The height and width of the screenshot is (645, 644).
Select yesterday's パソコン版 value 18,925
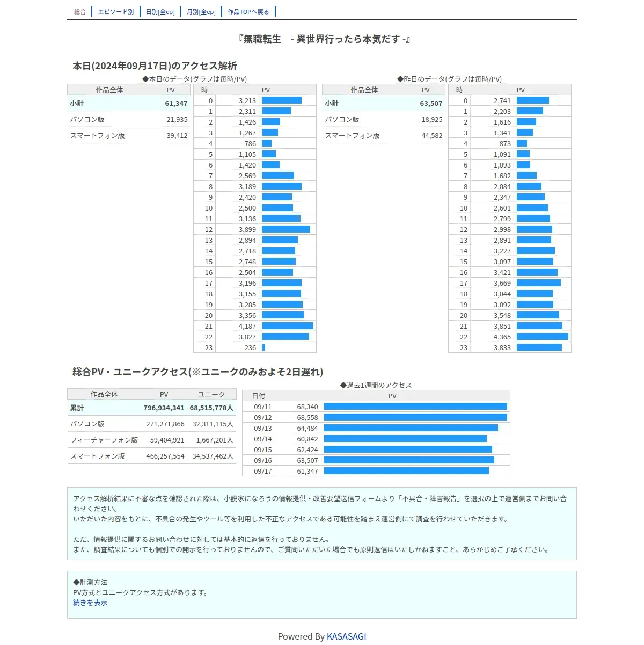(432, 119)
